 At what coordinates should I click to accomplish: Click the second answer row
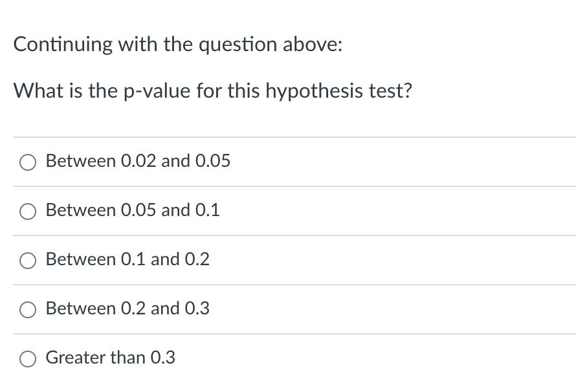(x=288, y=212)
